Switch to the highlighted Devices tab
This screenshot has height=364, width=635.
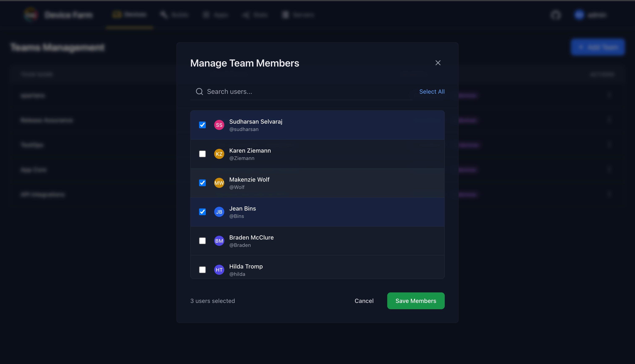coord(129,14)
